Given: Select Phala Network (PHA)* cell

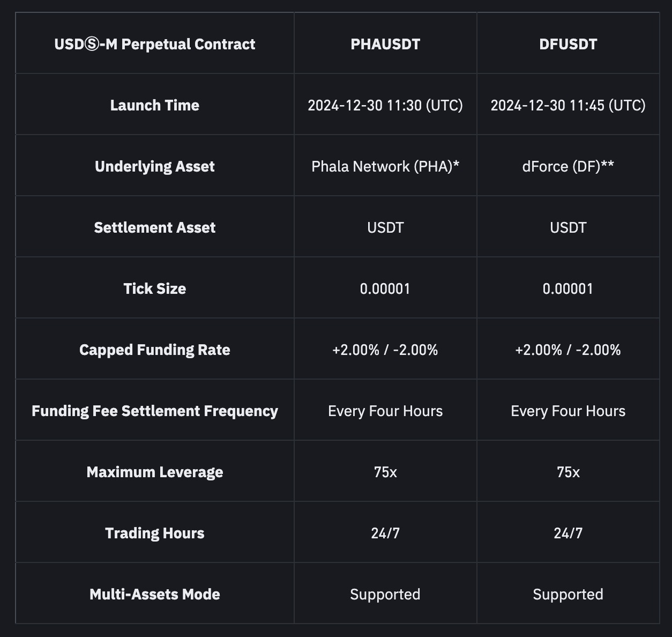Looking at the screenshot, I should click(385, 166).
